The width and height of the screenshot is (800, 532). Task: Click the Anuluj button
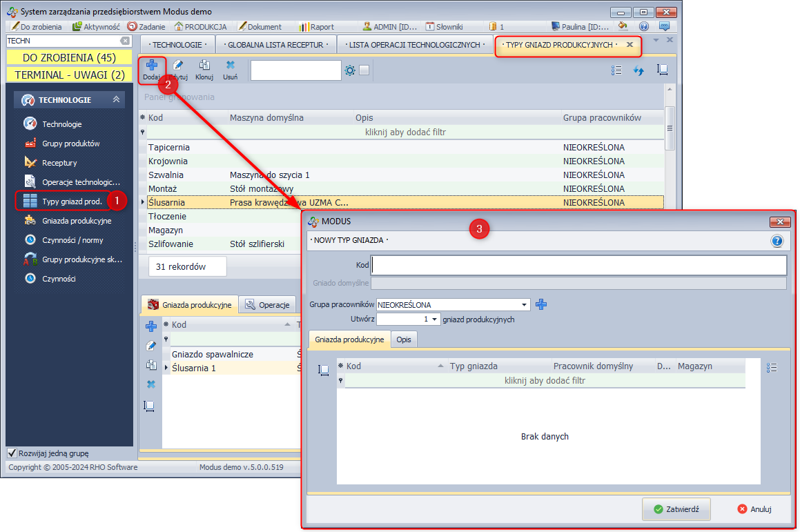click(754, 509)
